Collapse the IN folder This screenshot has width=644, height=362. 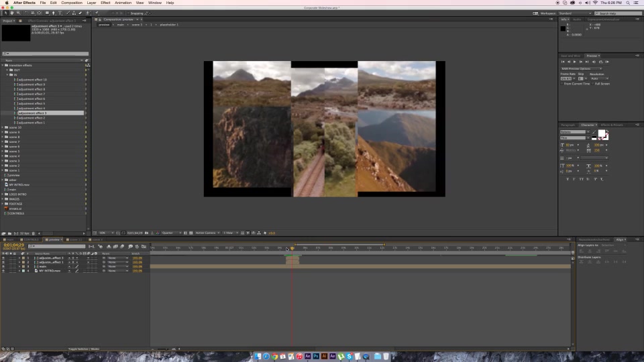point(7,74)
